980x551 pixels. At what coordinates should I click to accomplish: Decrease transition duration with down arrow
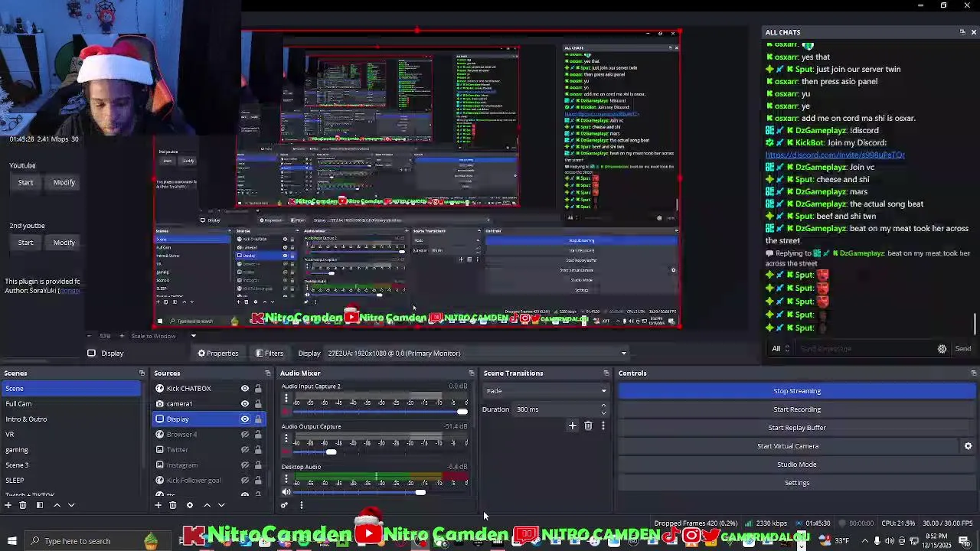coord(603,413)
